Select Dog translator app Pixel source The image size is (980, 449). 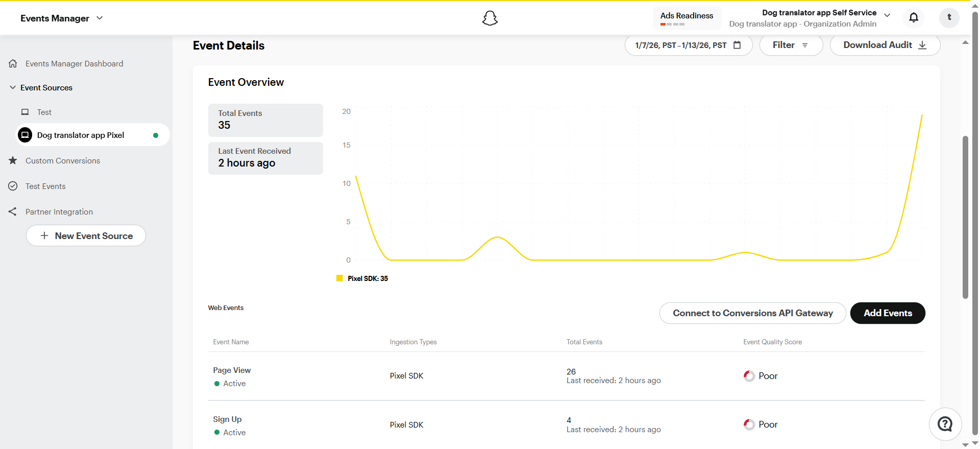pyautogui.click(x=93, y=135)
